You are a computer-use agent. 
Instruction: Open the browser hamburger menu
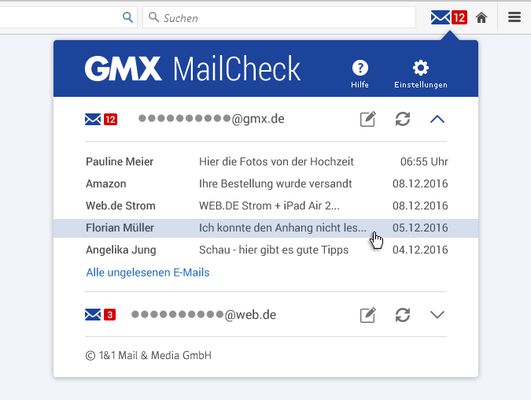click(514, 17)
